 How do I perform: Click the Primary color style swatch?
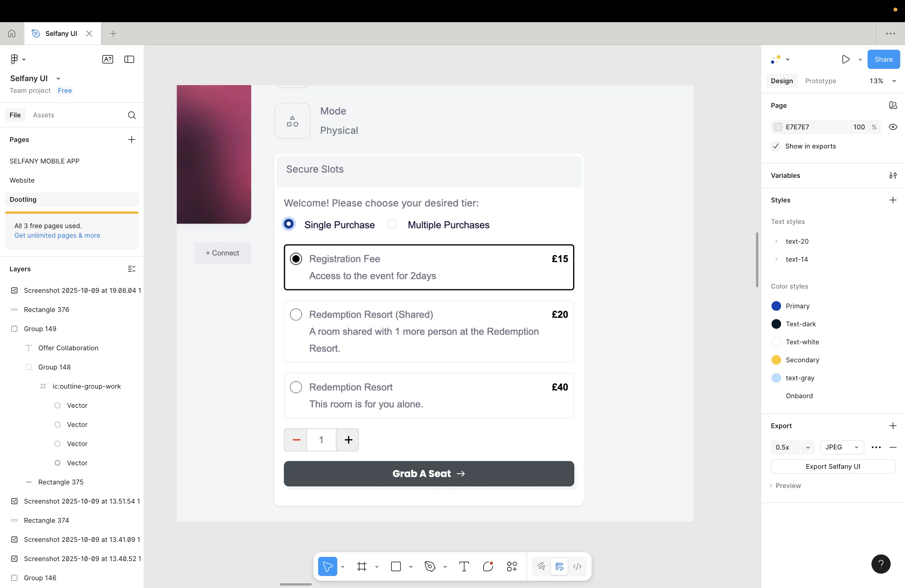[776, 306]
